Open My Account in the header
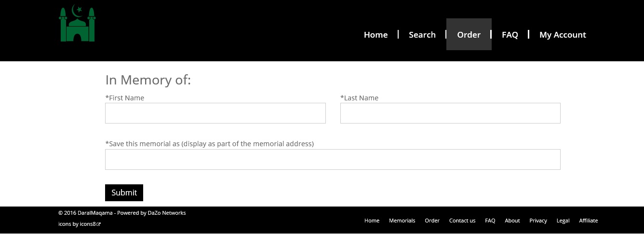The width and height of the screenshot is (644, 235). 563,35
